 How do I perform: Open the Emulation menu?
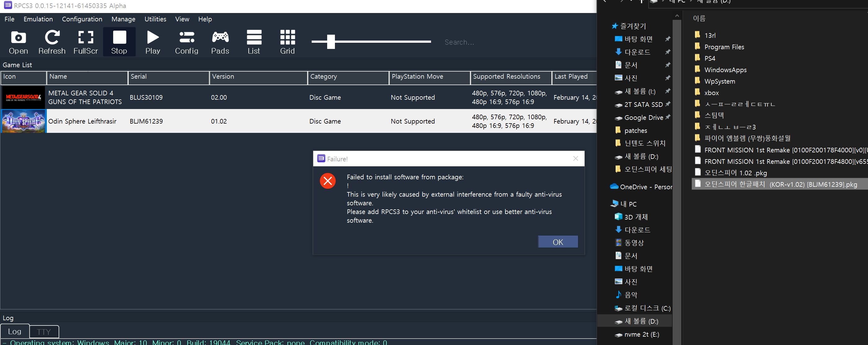point(38,19)
